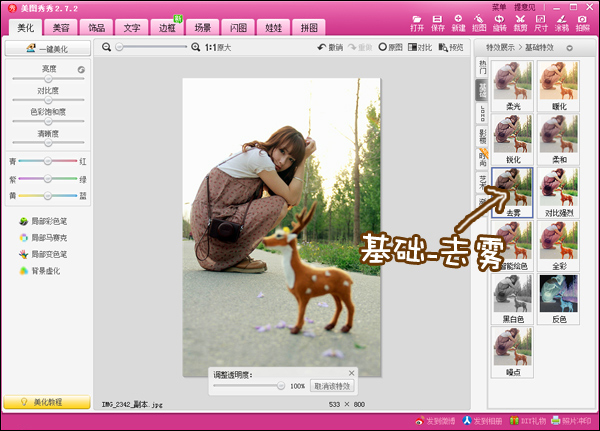Image resolution: width=600 pixels, height=431 pixels.
Task: Switch to the 边框 tab
Action: 167,28
